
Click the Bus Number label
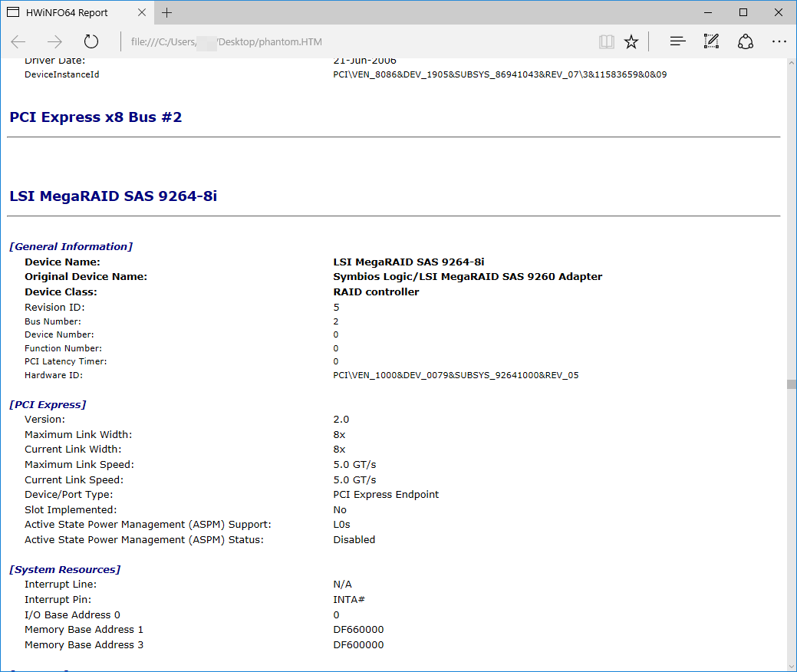tap(53, 321)
